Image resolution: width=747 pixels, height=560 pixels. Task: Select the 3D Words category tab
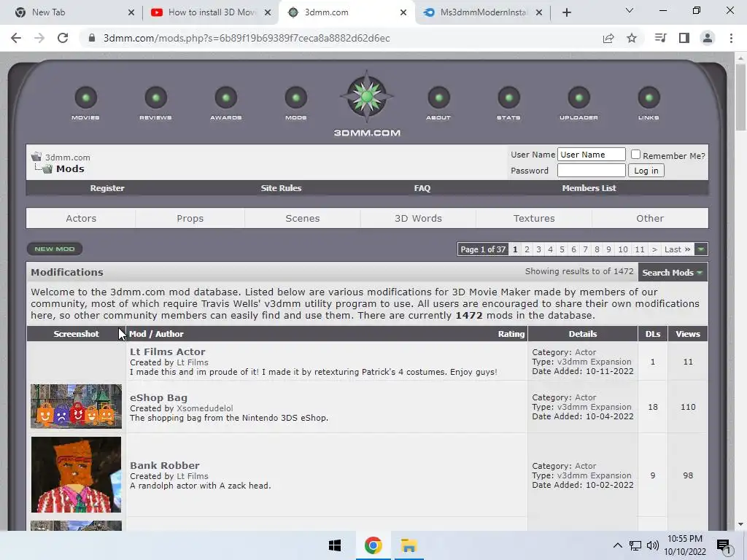[418, 218]
